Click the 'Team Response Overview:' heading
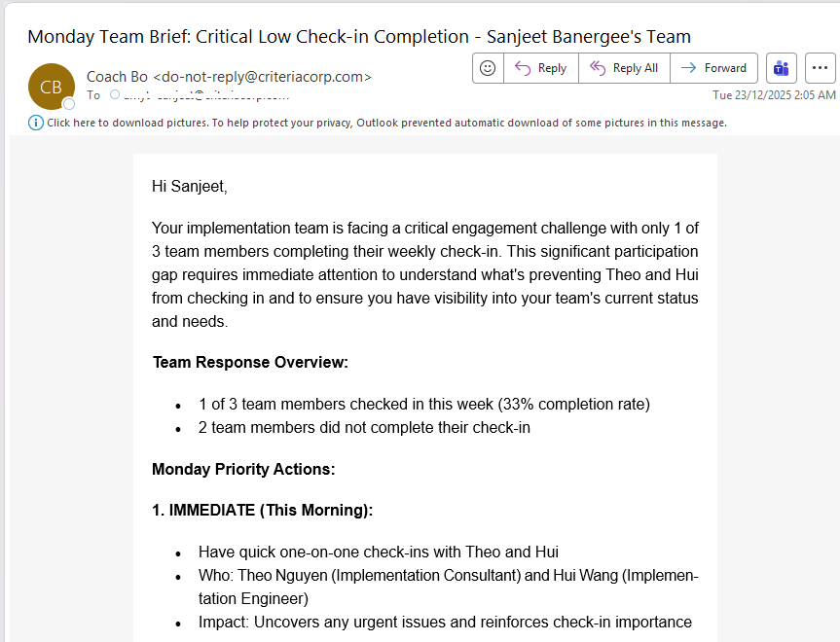Image resolution: width=840 pixels, height=642 pixels. click(250, 363)
